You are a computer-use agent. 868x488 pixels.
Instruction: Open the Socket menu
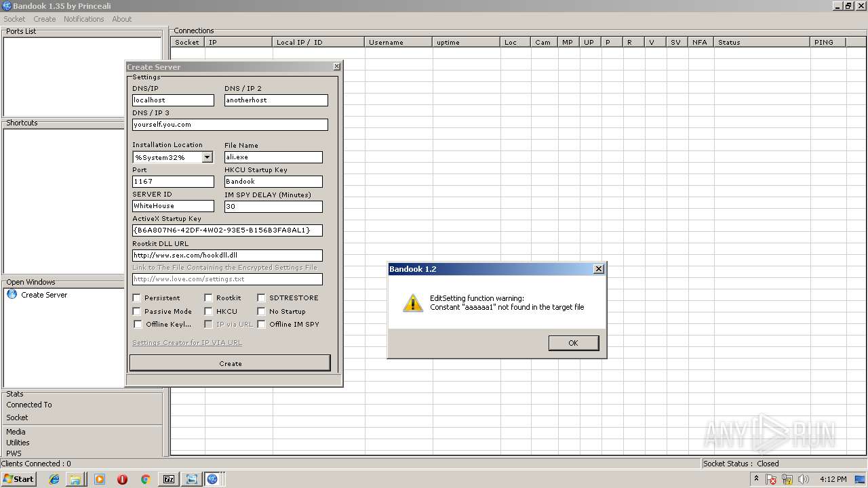[14, 19]
